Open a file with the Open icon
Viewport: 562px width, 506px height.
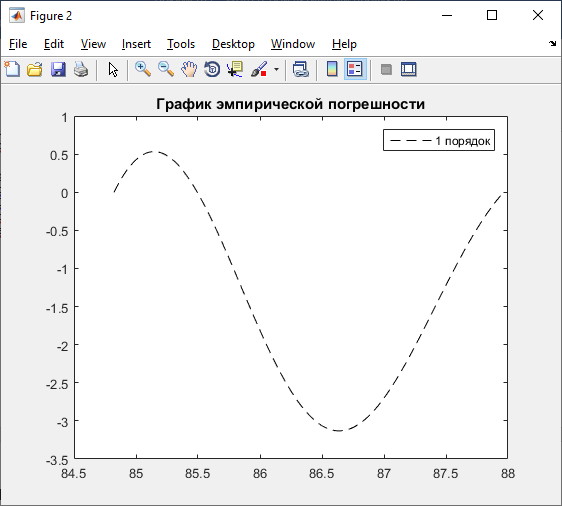coord(35,69)
